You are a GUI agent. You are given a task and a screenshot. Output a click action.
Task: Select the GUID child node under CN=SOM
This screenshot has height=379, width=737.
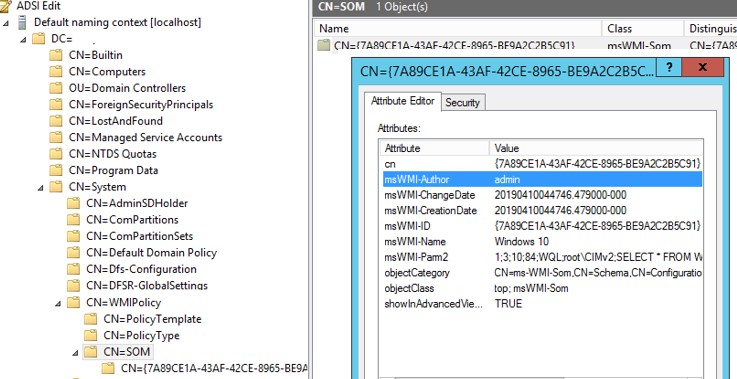click(x=214, y=368)
